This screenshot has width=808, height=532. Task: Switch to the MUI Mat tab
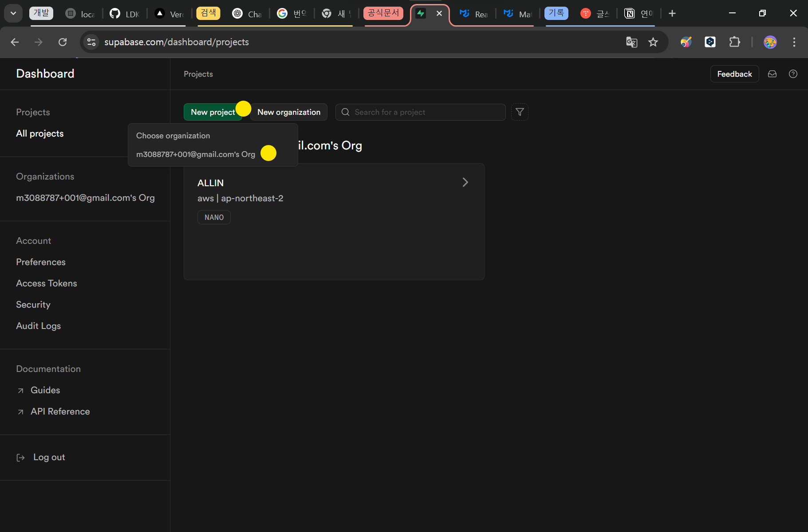[518, 14]
